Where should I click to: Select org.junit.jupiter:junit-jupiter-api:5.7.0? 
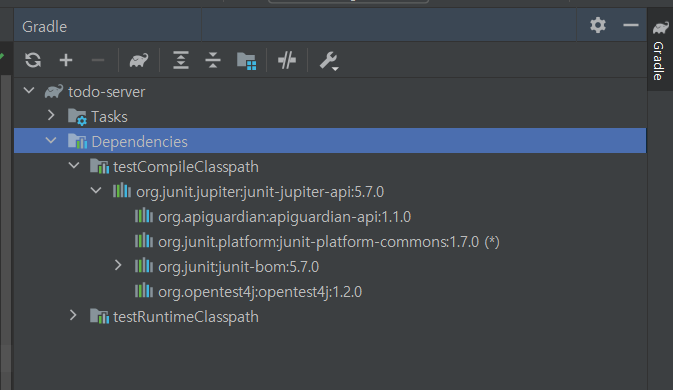coord(260,192)
